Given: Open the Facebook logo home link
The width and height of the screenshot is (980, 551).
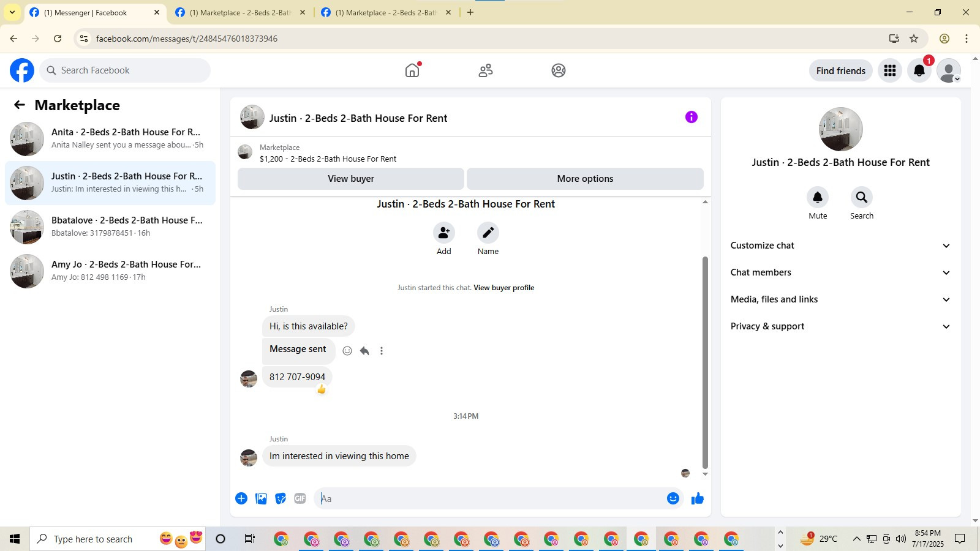Looking at the screenshot, I should pos(22,70).
